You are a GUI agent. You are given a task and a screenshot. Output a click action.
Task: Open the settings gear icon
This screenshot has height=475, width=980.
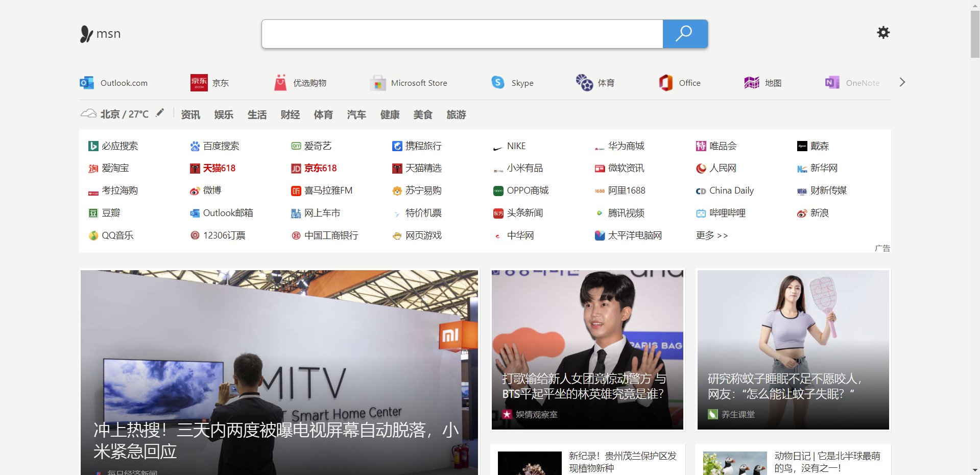point(883,33)
